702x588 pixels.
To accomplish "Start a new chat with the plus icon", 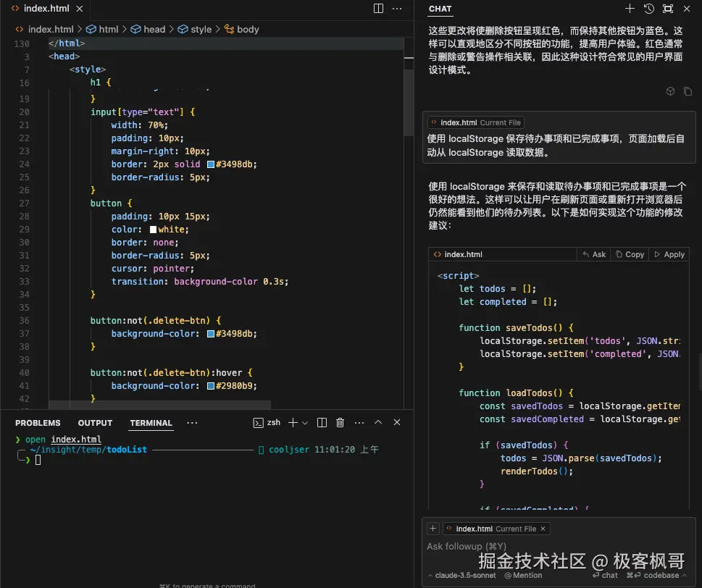I will (x=630, y=9).
